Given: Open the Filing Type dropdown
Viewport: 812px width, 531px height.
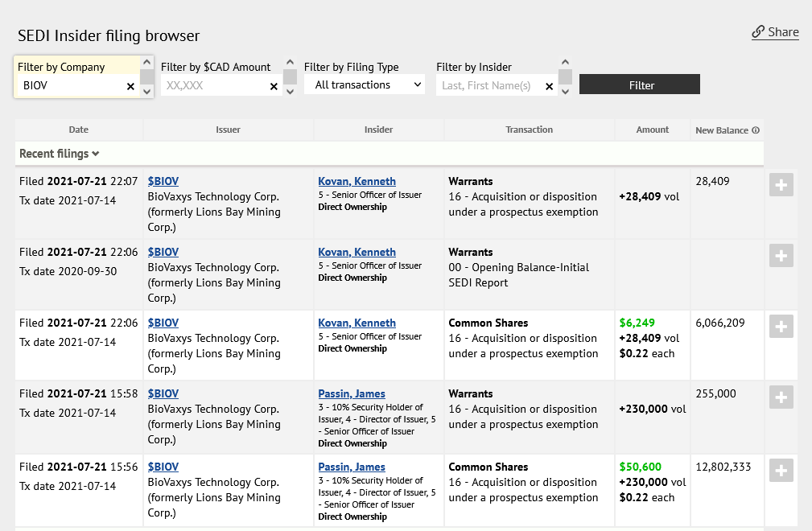Looking at the screenshot, I should (365, 84).
